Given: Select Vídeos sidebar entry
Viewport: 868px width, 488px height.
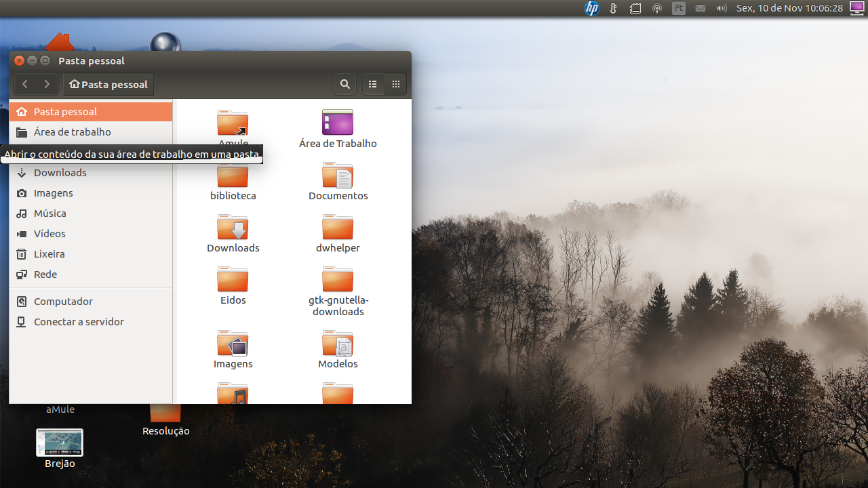Looking at the screenshot, I should pos(91,234).
